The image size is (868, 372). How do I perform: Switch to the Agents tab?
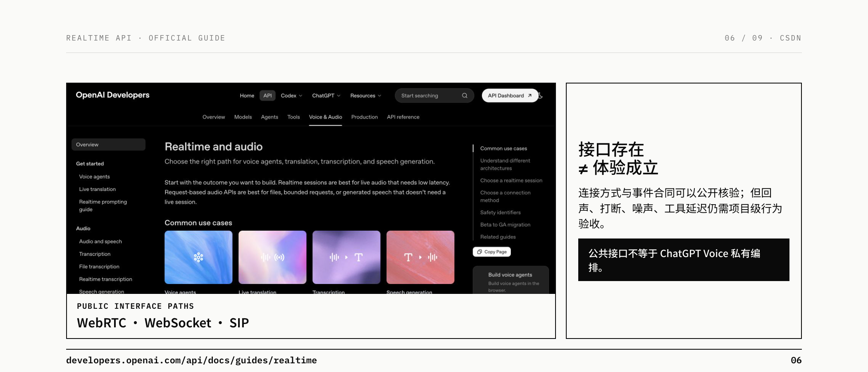click(269, 117)
